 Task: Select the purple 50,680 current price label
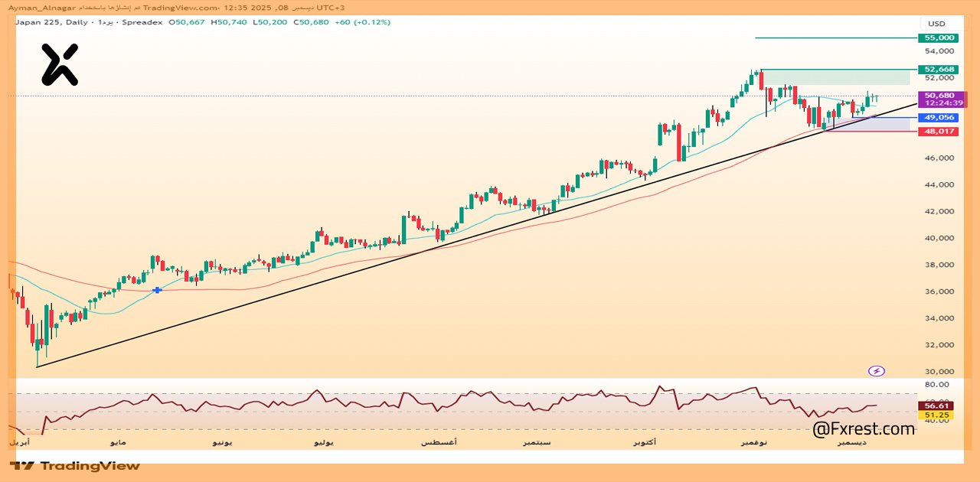(x=940, y=95)
